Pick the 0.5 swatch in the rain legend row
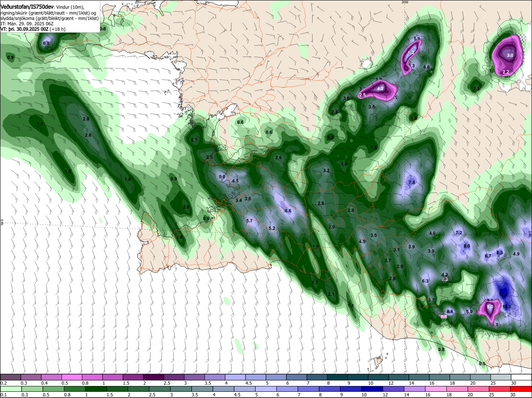The width and height of the screenshot is (532, 398). point(53,388)
